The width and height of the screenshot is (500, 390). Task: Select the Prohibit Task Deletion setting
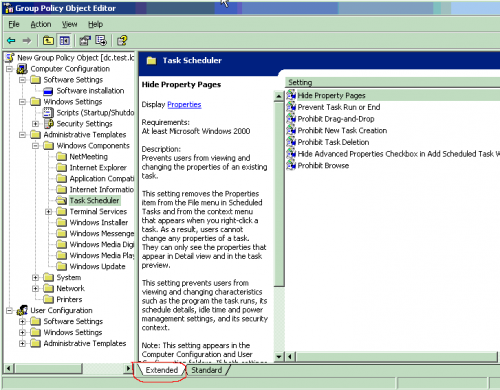click(333, 142)
